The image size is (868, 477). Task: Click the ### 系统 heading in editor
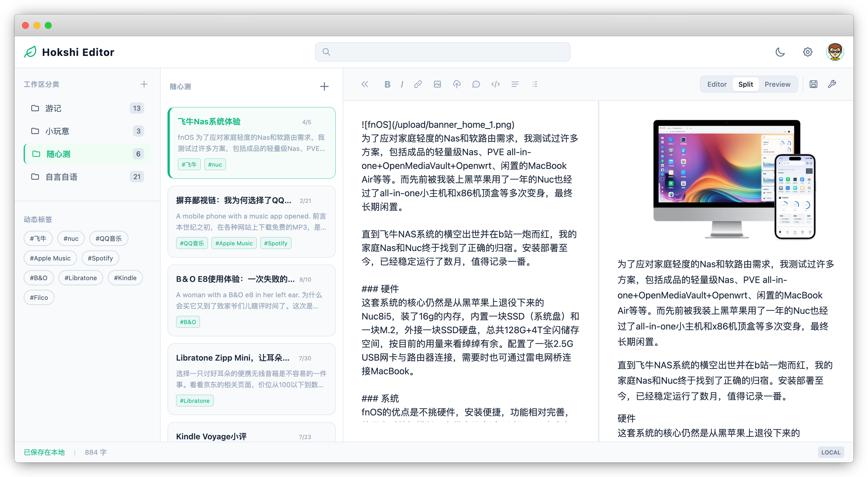coord(380,398)
